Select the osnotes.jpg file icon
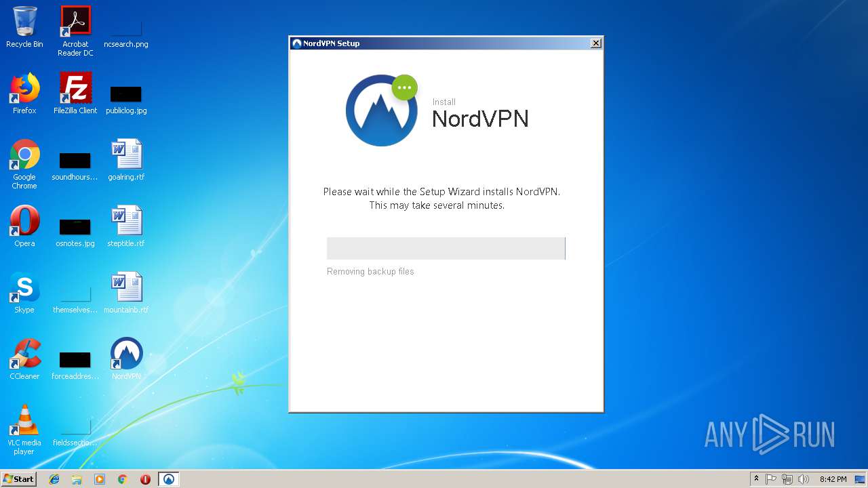Screen dimensions: 868x488 [75, 232]
